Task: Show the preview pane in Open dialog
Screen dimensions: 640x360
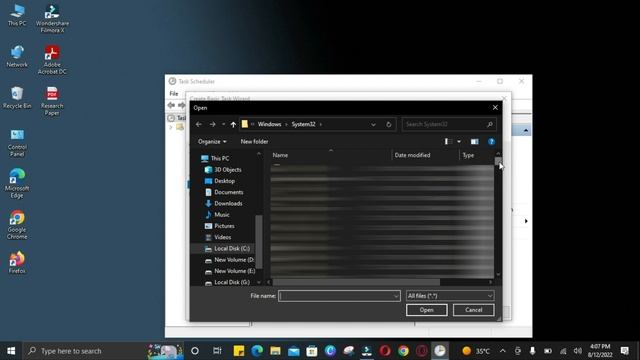Action: [474, 142]
